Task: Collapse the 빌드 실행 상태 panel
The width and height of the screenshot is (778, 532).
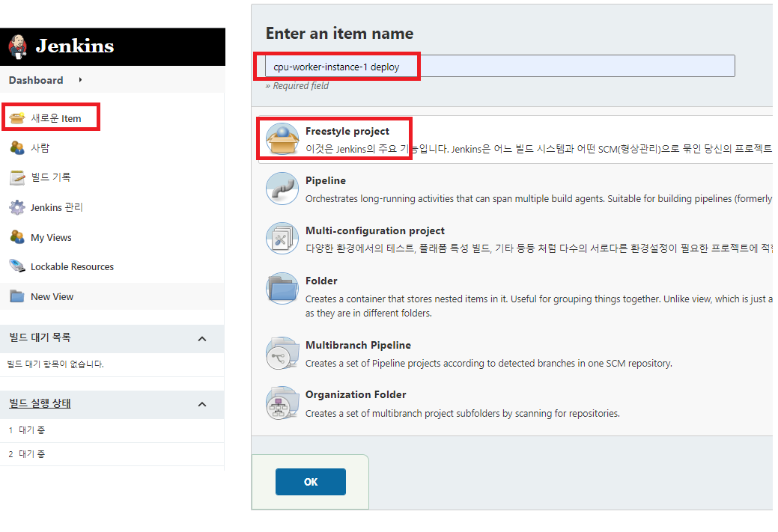Action: coord(202,404)
